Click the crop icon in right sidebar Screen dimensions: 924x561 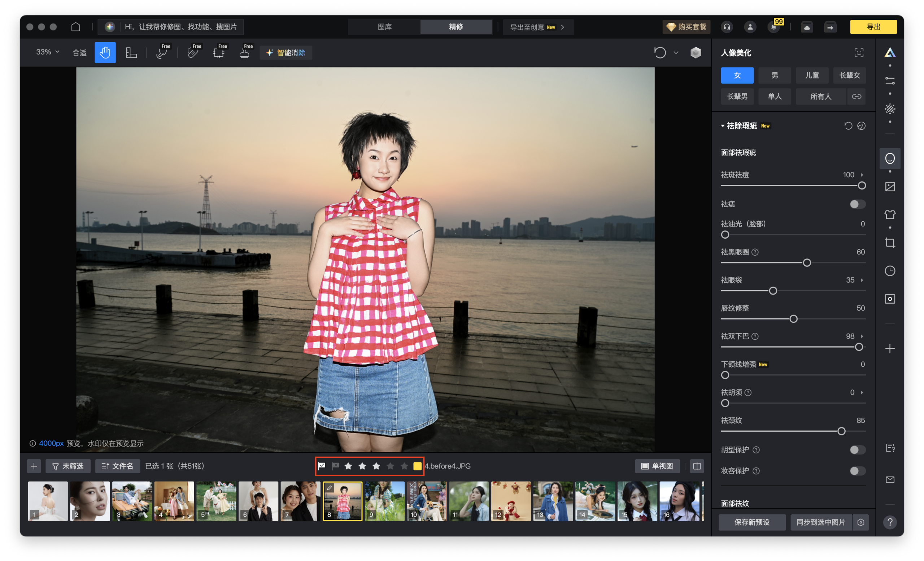889,243
